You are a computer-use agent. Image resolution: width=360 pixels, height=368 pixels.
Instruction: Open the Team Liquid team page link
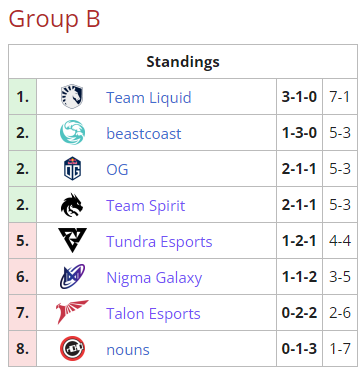tap(149, 97)
